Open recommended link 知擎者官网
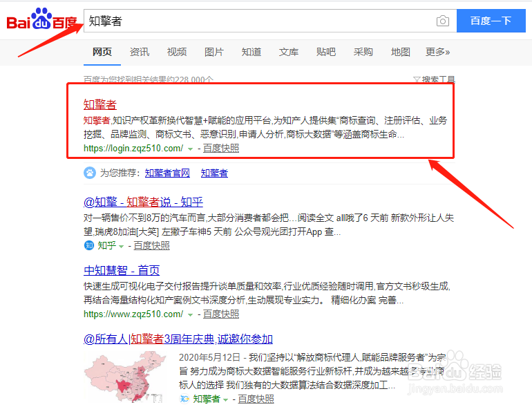The width and height of the screenshot is (532, 407). pos(167,173)
